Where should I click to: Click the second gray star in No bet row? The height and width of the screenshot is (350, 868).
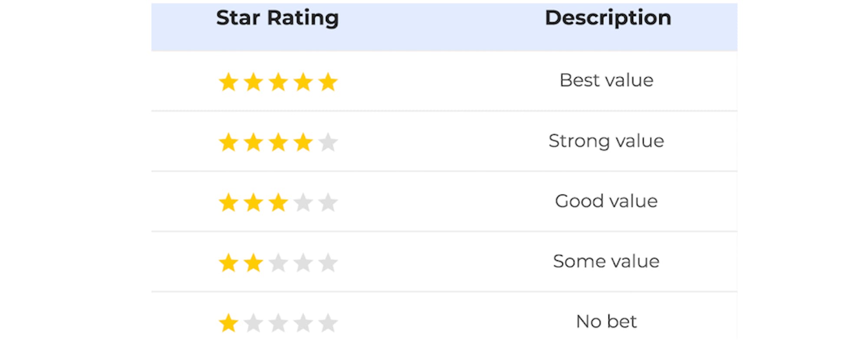pyautogui.click(x=253, y=323)
